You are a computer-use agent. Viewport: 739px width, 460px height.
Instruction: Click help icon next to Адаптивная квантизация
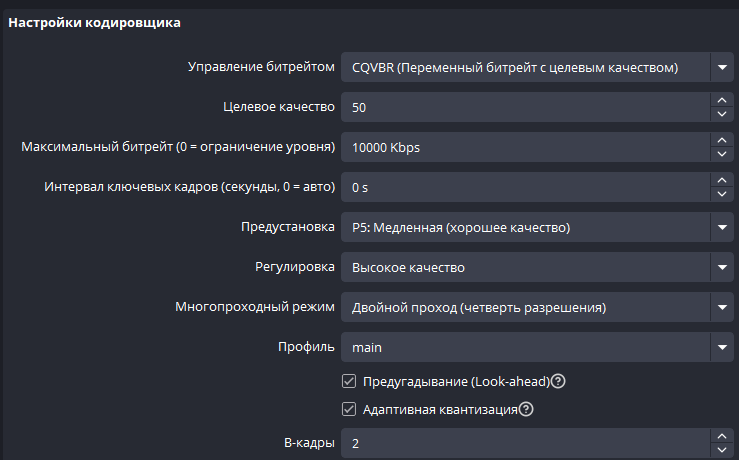[x=526, y=408]
